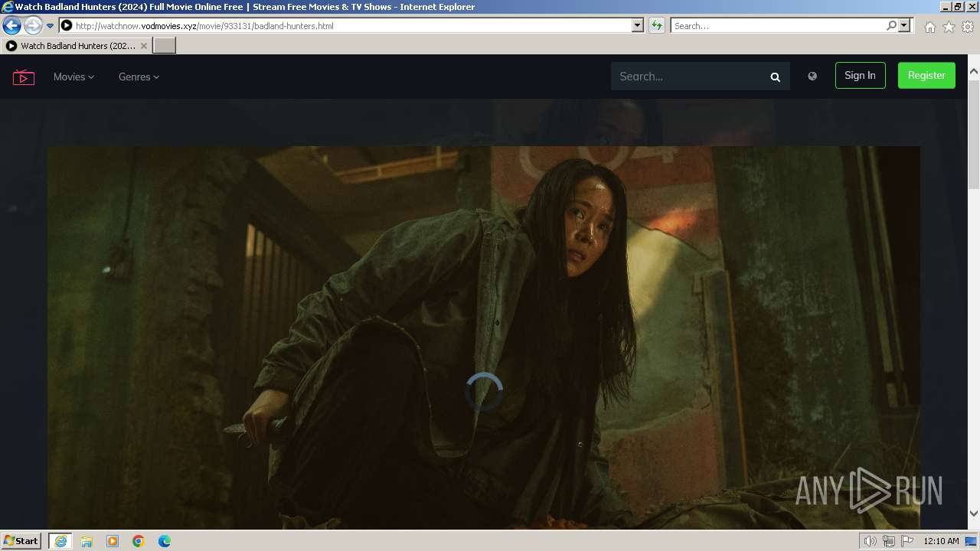
Task: Open the recent pages dropdown arrow
Action: (x=51, y=25)
